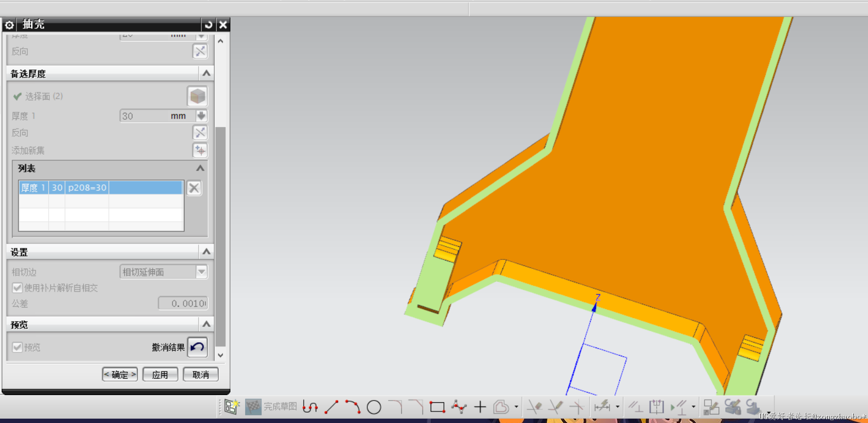Viewport: 868px width, 423px height.
Task: Click the 应用 button
Action: tap(160, 374)
